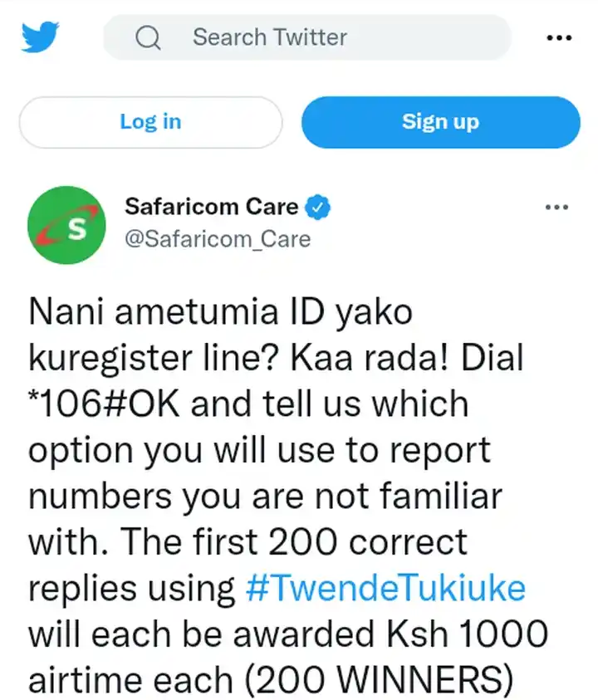Click the search magnifier icon
The width and height of the screenshot is (598, 700).
point(148,37)
